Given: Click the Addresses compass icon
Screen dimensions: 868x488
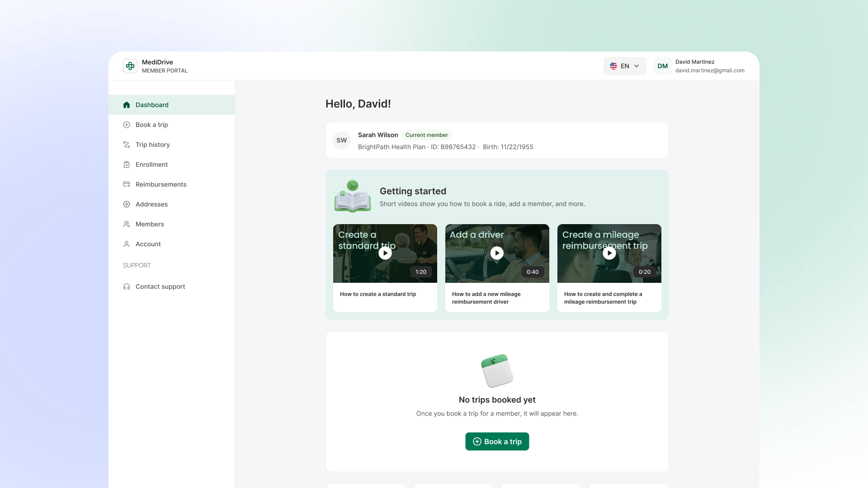Looking at the screenshot, I should pos(127,204).
